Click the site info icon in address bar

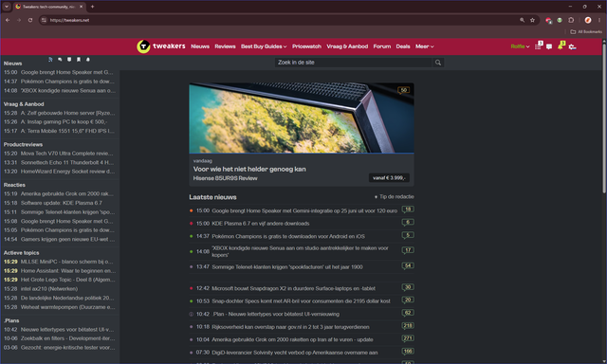pos(44,20)
